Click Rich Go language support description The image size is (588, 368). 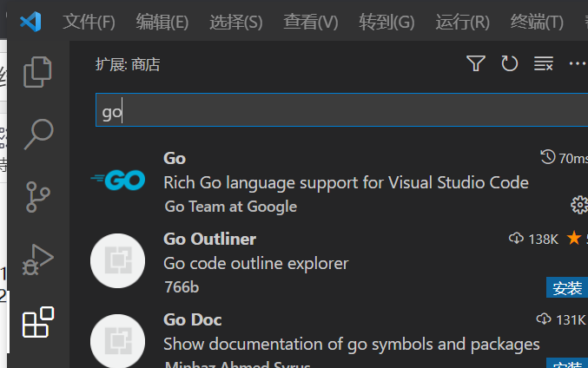click(x=347, y=183)
